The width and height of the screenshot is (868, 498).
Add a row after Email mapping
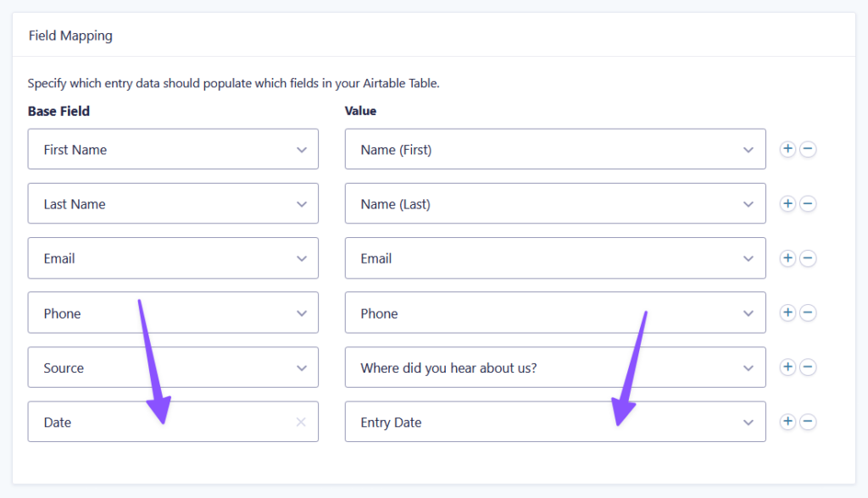pyautogui.click(x=787, y=258)
